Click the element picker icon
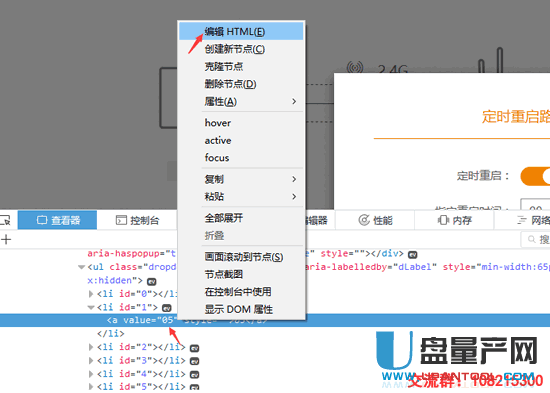The width and height of the screenshot is (550, 393). [x=6, y=220]
